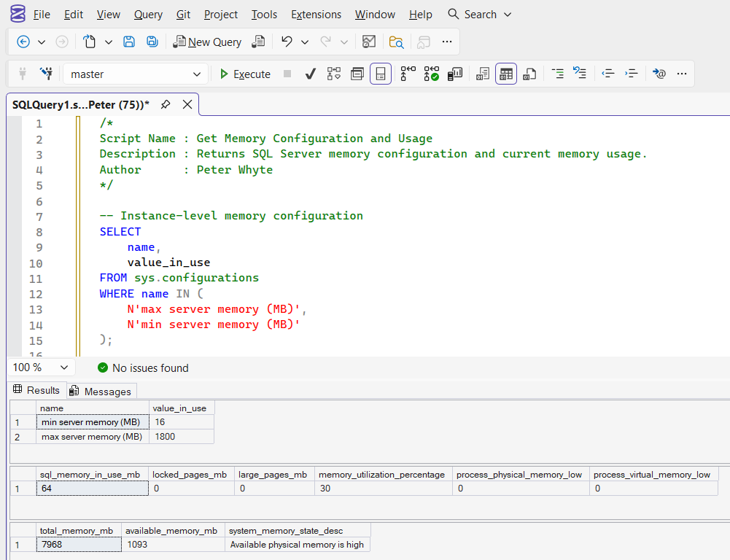Close the SQLQuery1 tab
This screenshot has height=560, width=730.
[x=187, y=105]
